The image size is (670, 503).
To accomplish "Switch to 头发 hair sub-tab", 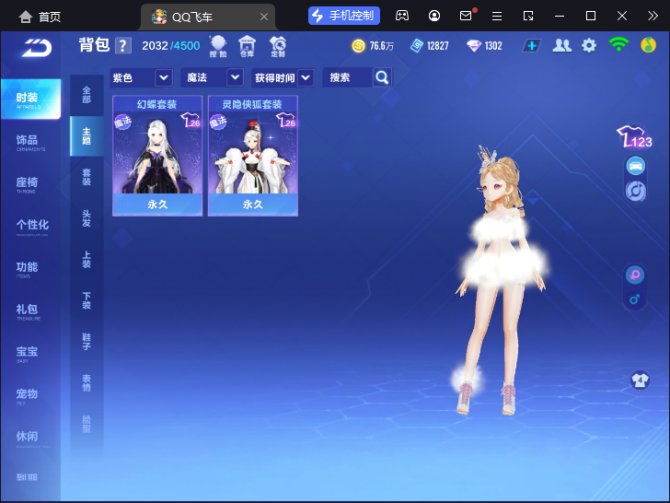I will 86,218.
